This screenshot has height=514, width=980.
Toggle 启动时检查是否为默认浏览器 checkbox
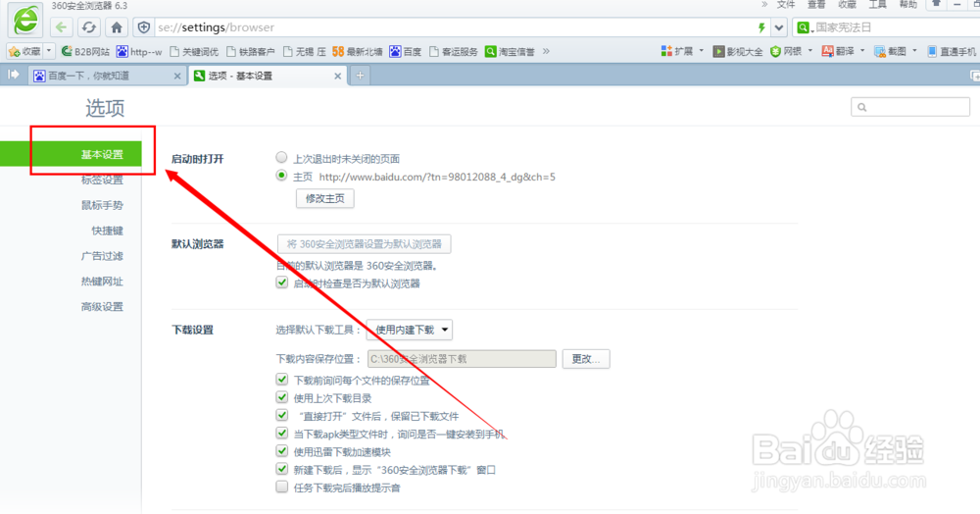click(282, 283)
